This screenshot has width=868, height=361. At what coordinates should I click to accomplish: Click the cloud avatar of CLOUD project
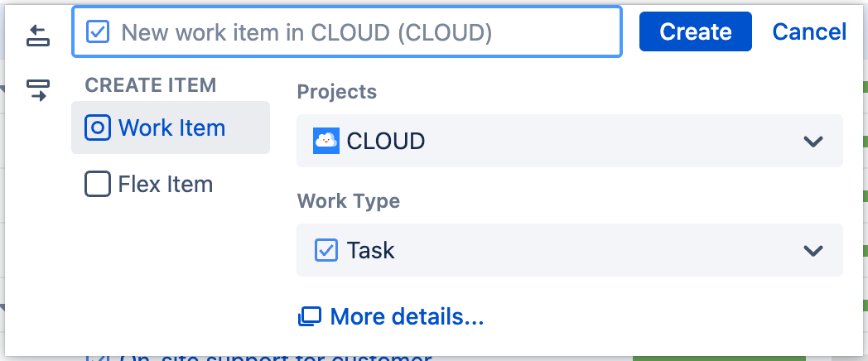(326, 141)
